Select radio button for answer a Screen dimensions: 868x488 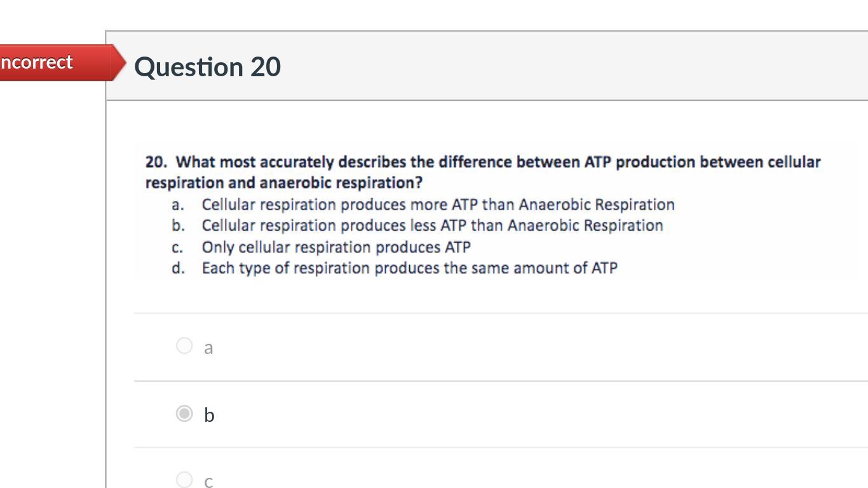184,346
